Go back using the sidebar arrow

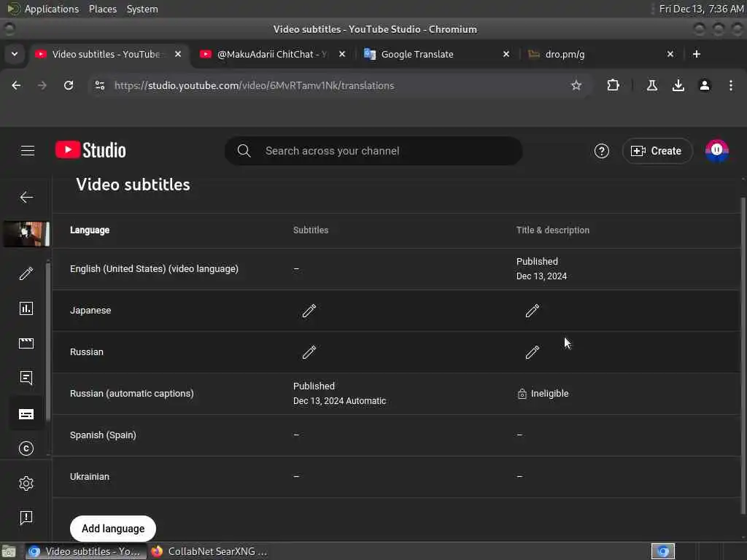coord(27,197)
